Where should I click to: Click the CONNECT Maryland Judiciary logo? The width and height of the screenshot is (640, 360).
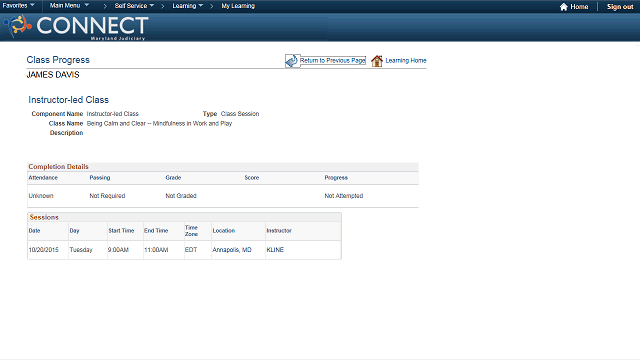point(76,27)
